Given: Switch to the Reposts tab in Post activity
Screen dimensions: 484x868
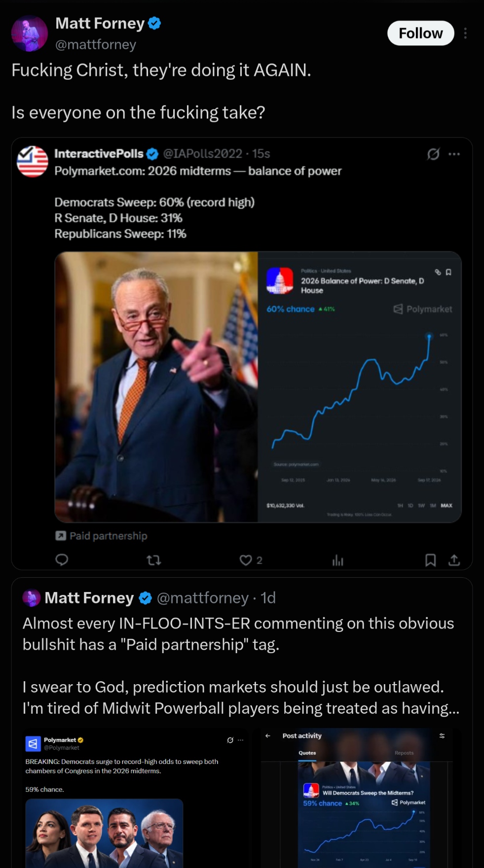Looking at the screenshot, I should pos(404,753).
